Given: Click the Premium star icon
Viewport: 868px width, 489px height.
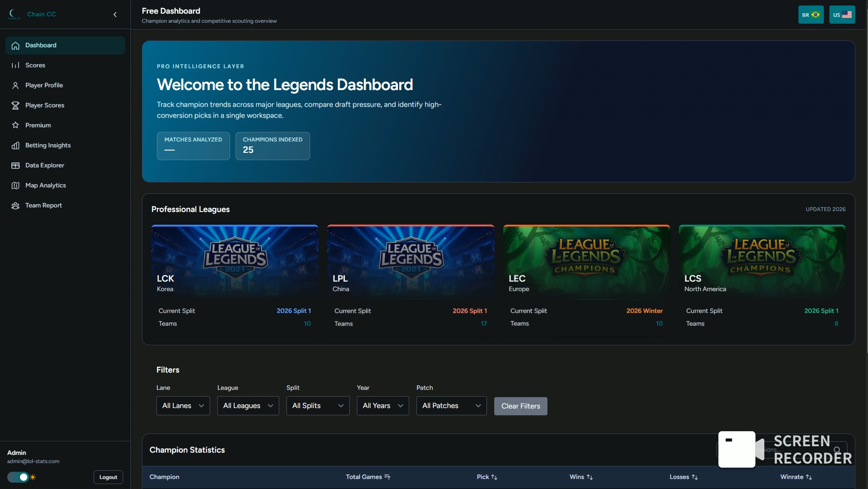Looking at the screenshot, I should [15, 125].
